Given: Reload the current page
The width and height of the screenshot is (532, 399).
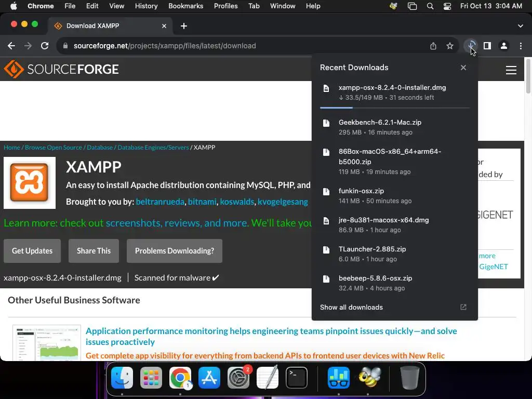Looking at the screenshot, I should coord(45,46).
